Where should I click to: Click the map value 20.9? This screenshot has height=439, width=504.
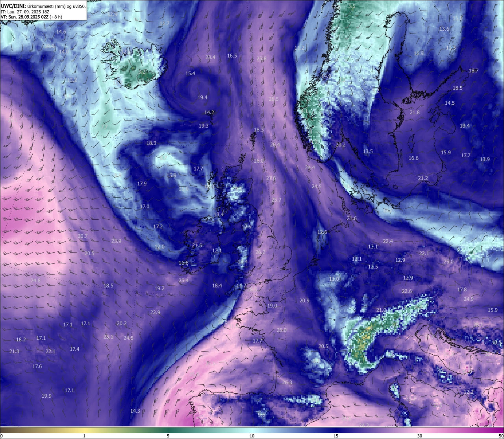304,300
